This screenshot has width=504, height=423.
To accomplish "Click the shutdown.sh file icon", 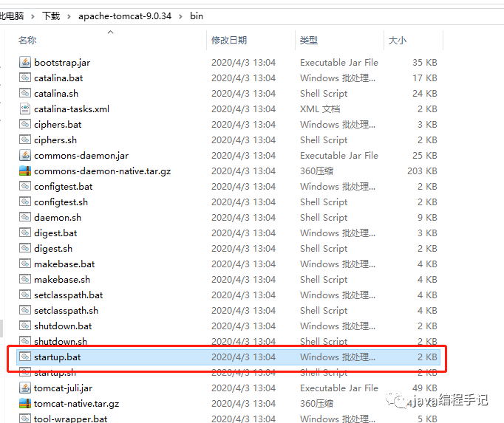I will tap(25, 340).
